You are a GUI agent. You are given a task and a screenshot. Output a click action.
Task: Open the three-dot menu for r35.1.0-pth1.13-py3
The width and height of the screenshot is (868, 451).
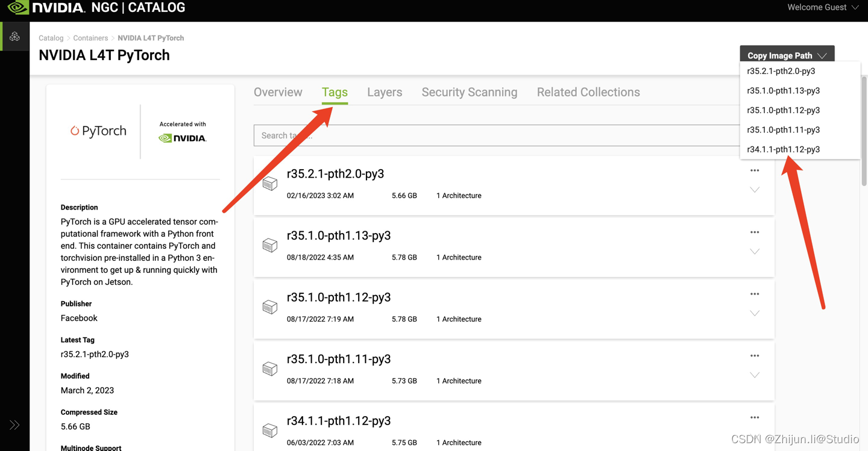pos(755,232)
